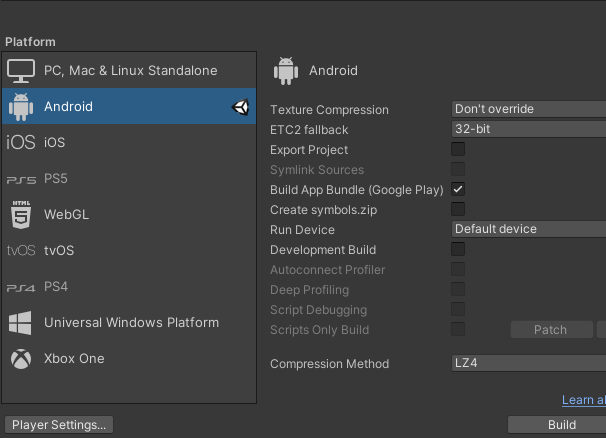Screen dimensions: 606x438
Task: Click the Build App Bundle (Google Play) label
Action: [357, 190]
